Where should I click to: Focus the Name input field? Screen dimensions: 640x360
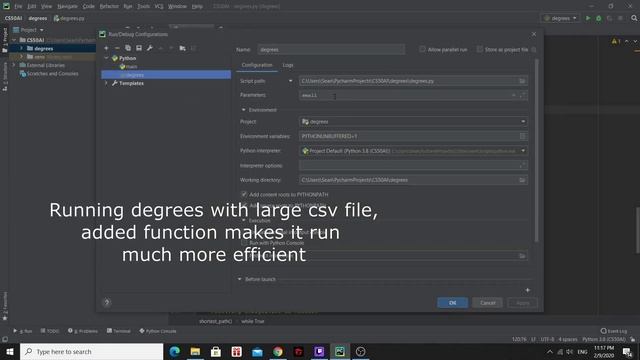click(x=331, y=49)
